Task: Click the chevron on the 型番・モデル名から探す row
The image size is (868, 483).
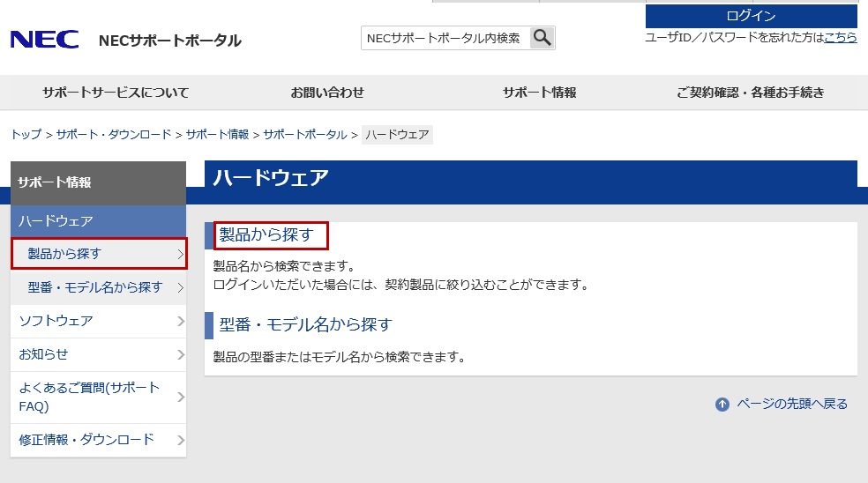Action: tap(180, 287)
